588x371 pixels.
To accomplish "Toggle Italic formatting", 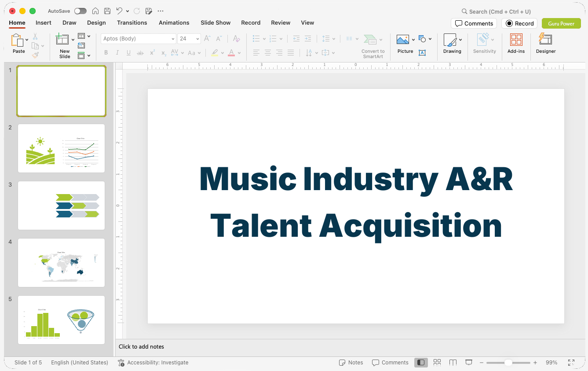I will coord(117,53).
